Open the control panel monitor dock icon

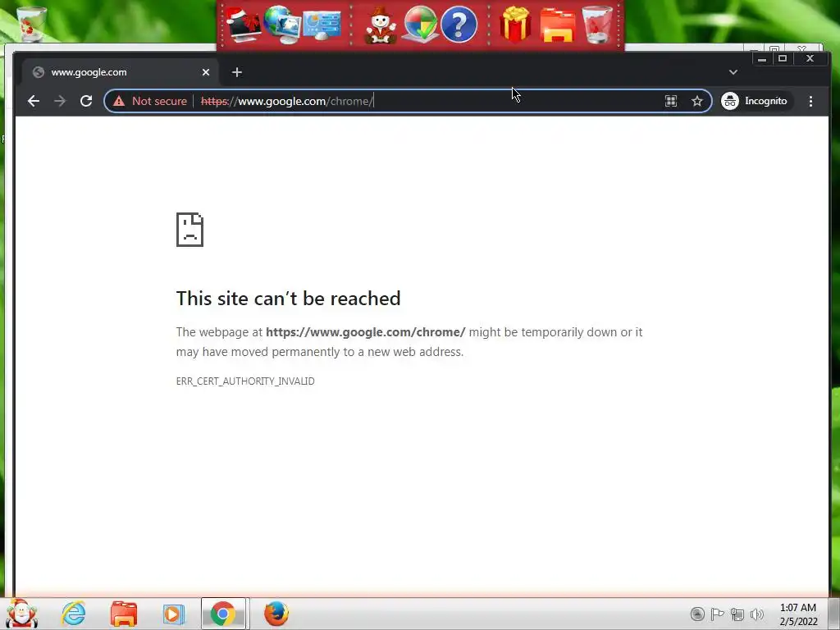[322, 25]
